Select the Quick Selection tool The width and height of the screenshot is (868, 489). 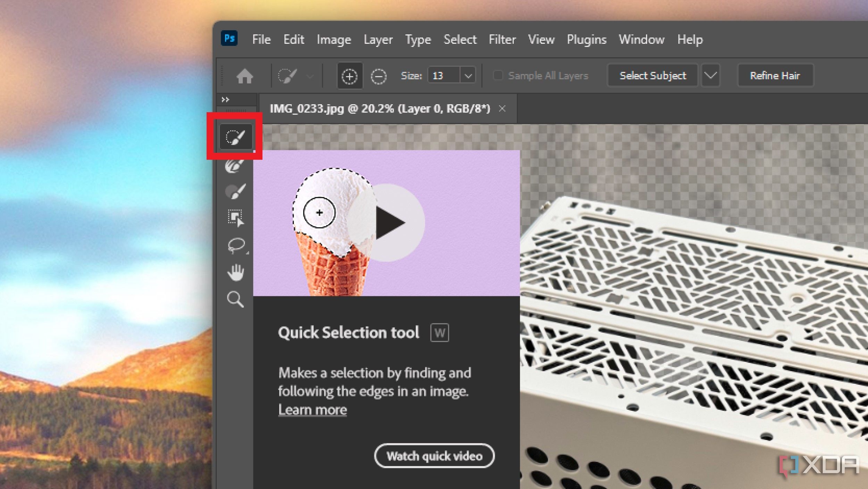[235, 137]
